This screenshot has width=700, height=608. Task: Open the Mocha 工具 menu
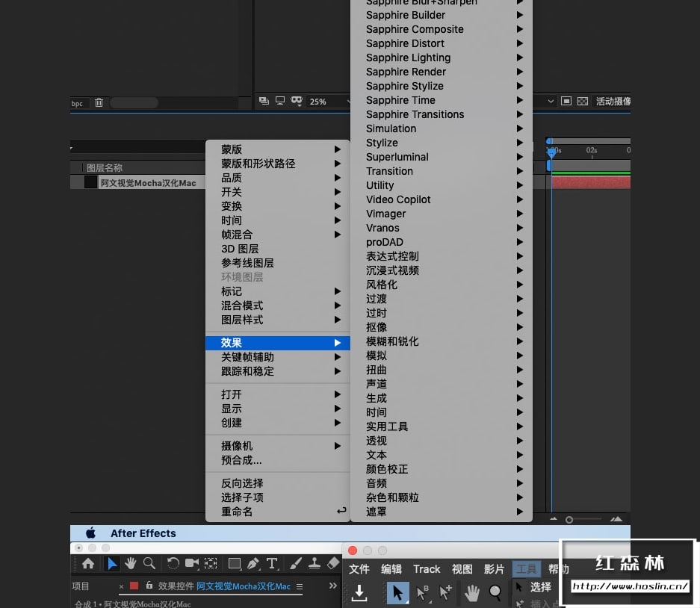527,569
